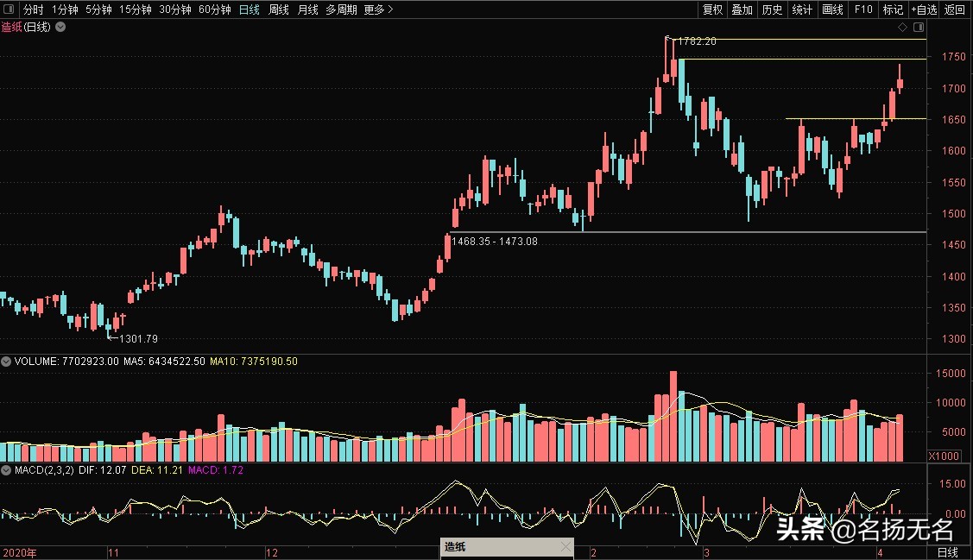Viewport: 973px width, 560px height.
Task: Click the MA10: 7375190.50 label
Action: coord(254,361)
